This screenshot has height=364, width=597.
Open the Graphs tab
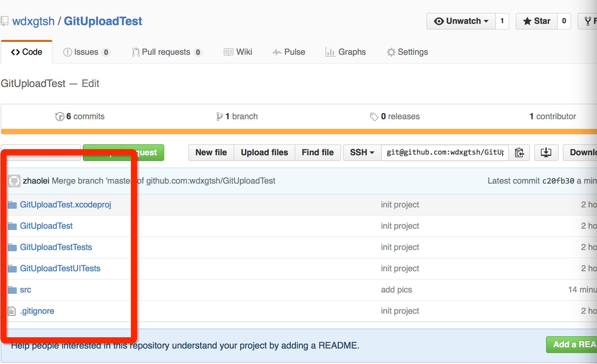(346, 52)
